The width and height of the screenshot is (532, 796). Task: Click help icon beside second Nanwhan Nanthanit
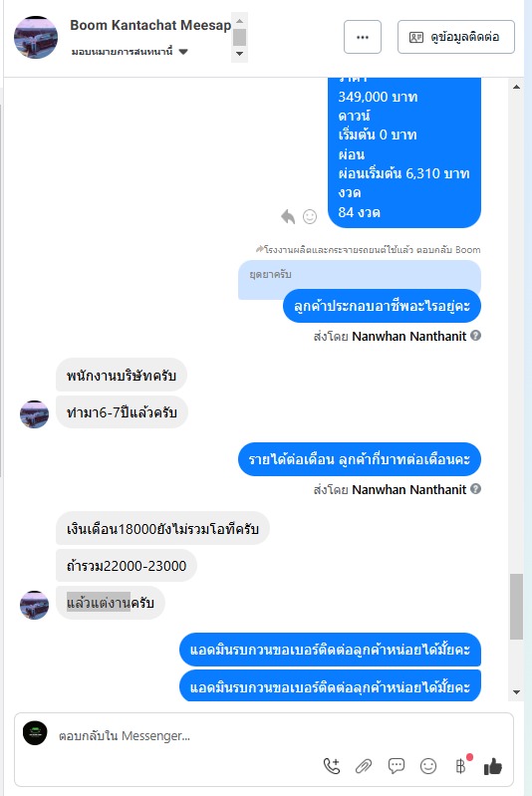tap(475, 489)
